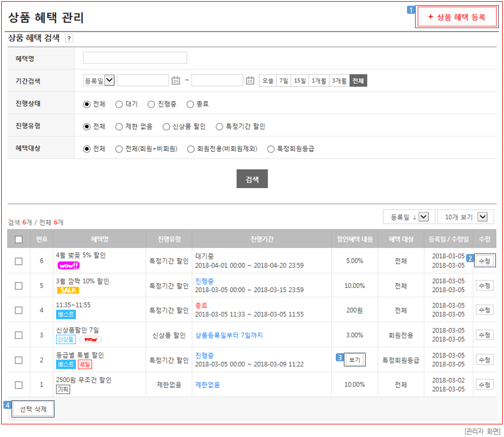Viewport: 504px width, 437px height.
Task: Click the help question mark icon
Action: point(69,38)
